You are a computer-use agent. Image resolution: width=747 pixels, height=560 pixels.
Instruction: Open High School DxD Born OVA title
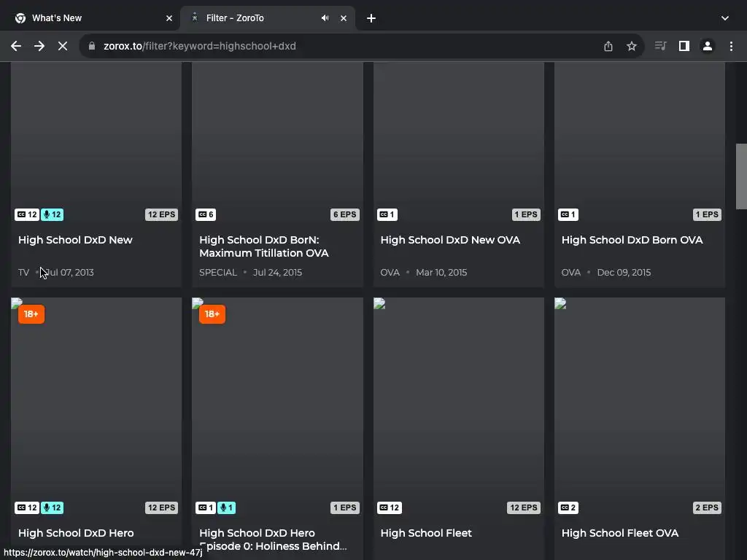click(632, 240)
